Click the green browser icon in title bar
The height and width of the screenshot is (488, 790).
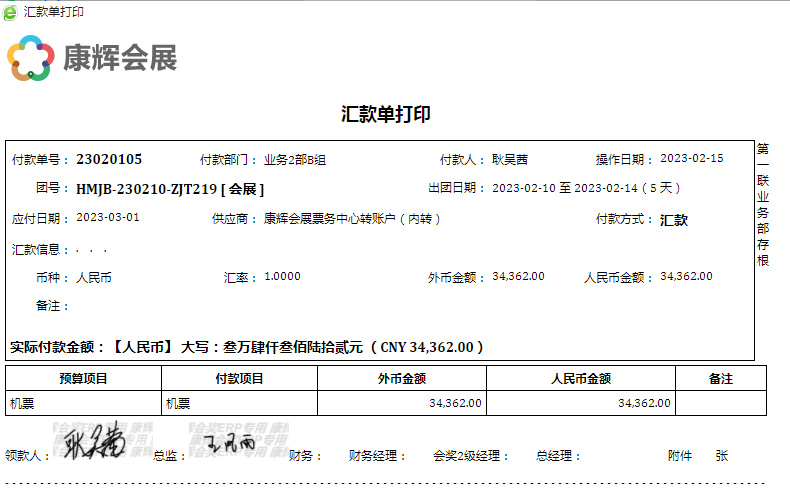click(10, 12)
